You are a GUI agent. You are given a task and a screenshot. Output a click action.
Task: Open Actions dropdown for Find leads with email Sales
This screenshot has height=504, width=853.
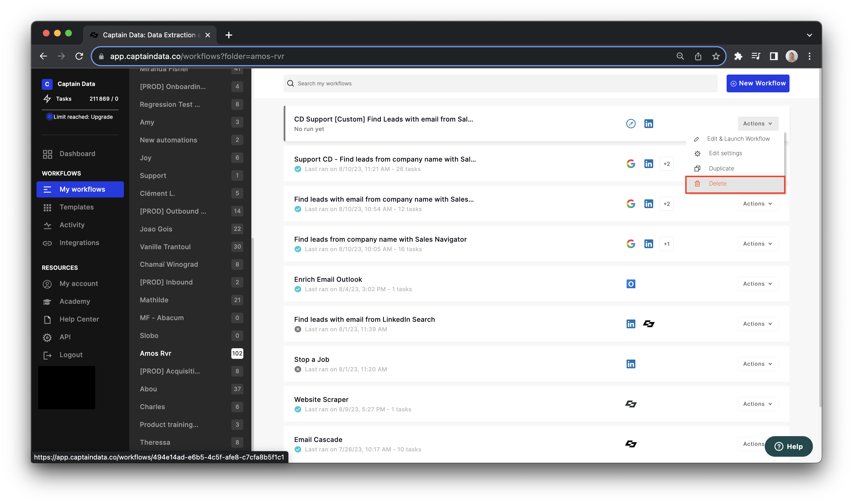click(758, 204)
